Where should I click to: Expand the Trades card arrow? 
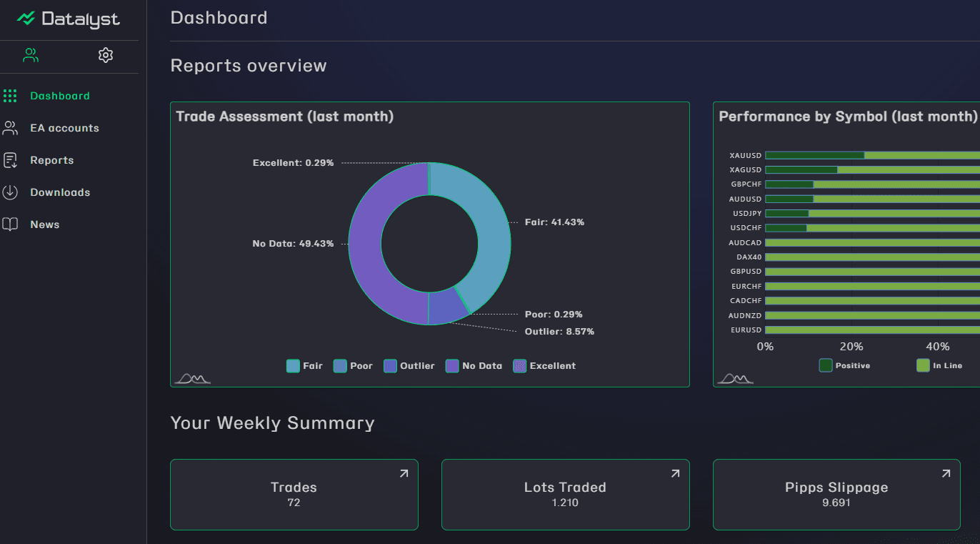tap(404, 473)
